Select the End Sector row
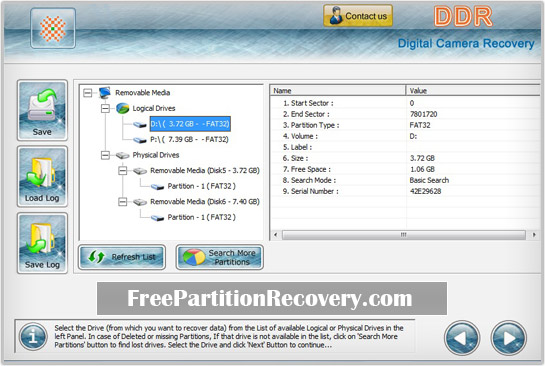 405,114
